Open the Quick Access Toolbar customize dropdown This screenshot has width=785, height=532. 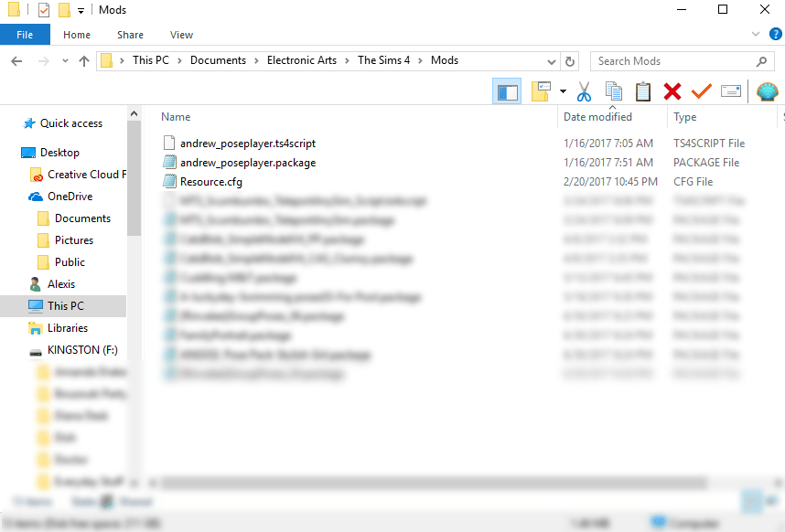coord(81,10)
